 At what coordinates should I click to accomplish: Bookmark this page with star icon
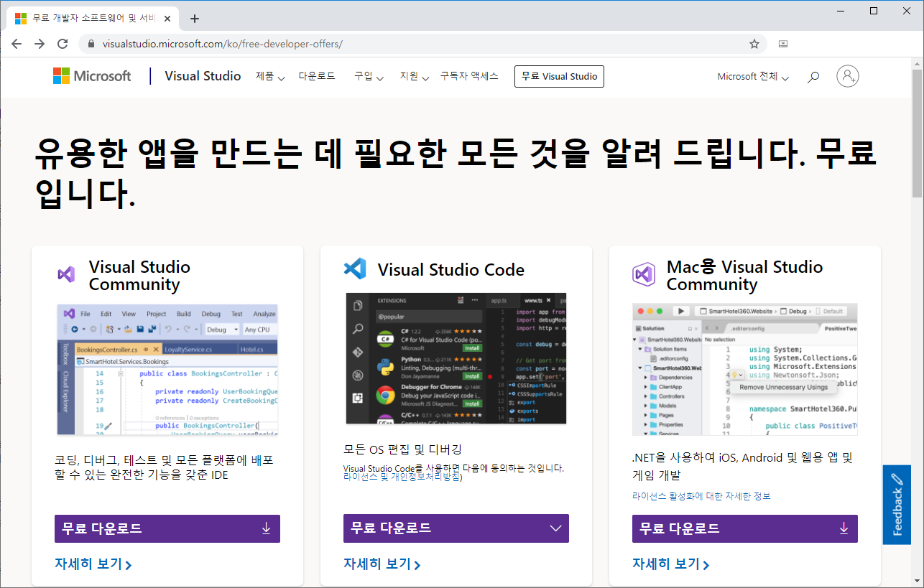point(754,44)
